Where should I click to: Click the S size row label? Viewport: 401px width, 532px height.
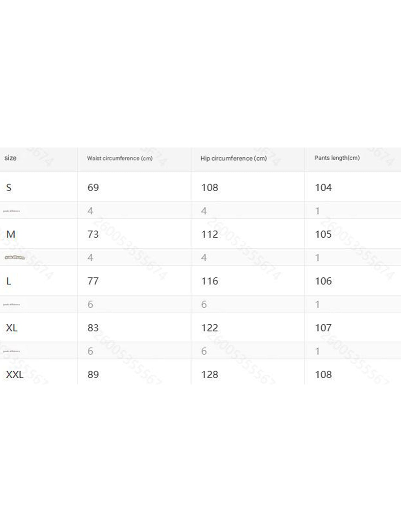(x=9, y=188)
